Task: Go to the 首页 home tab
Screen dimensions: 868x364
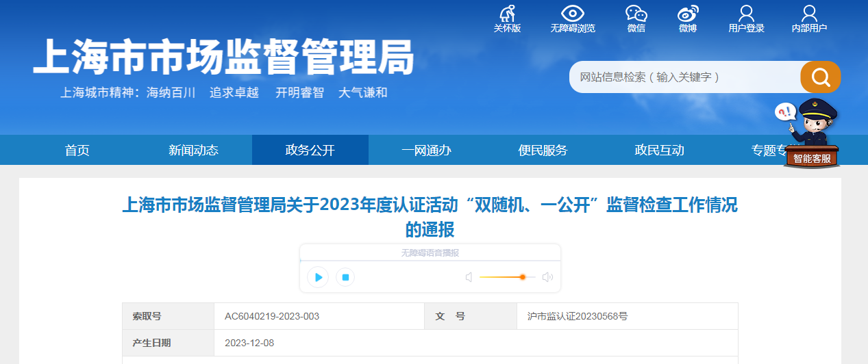Action: pyautogui.click(x=77, y=151)
